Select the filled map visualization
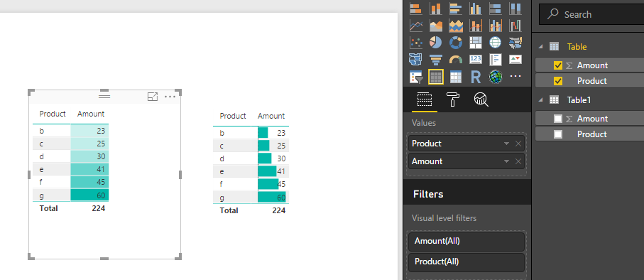The width and height of the screenshot is (644, 280). tap(515, 42)
